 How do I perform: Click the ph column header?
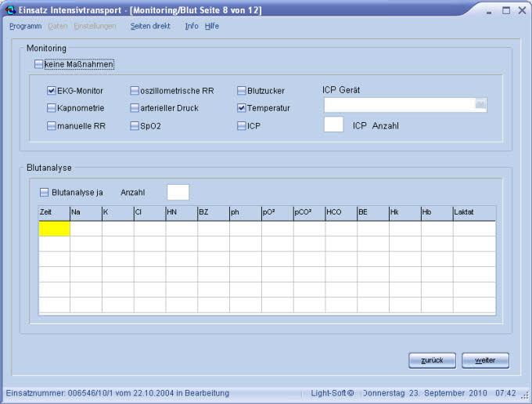pos(246,213)
